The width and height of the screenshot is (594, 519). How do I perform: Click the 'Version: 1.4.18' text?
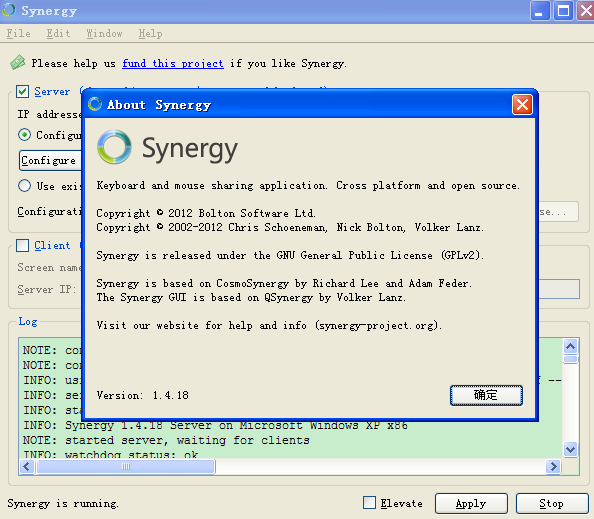click(x=142, y=395)
